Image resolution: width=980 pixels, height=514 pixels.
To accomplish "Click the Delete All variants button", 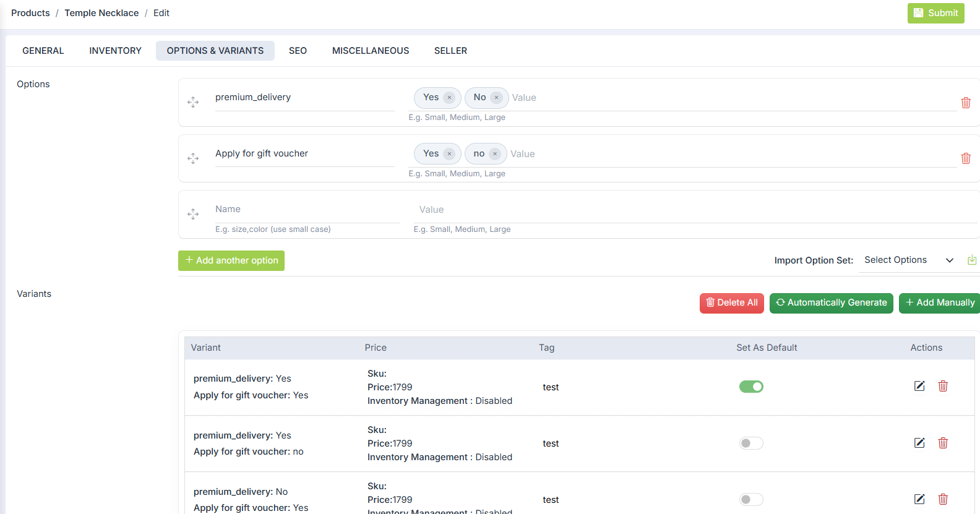I will pyautogui.click(x=732, y=303).
